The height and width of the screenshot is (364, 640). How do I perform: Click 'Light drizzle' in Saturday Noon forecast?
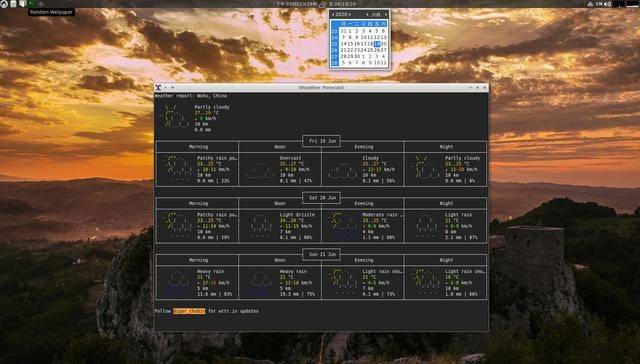pos(297,215)
